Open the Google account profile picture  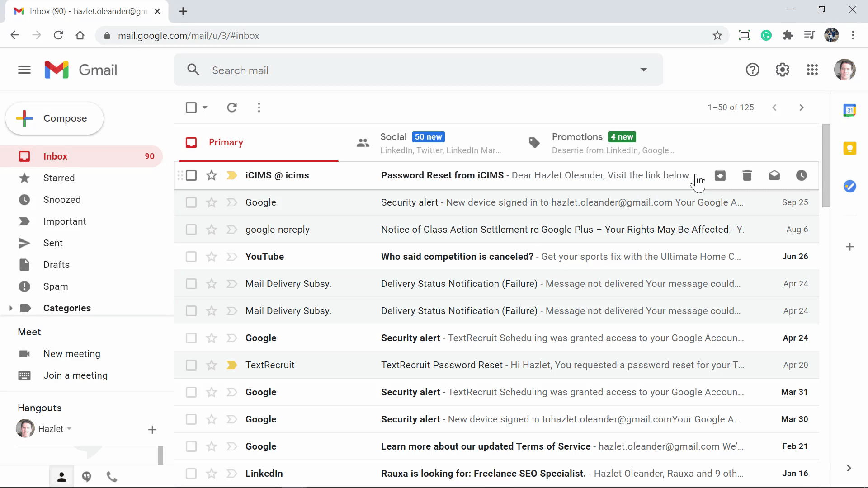click(844, 70)
